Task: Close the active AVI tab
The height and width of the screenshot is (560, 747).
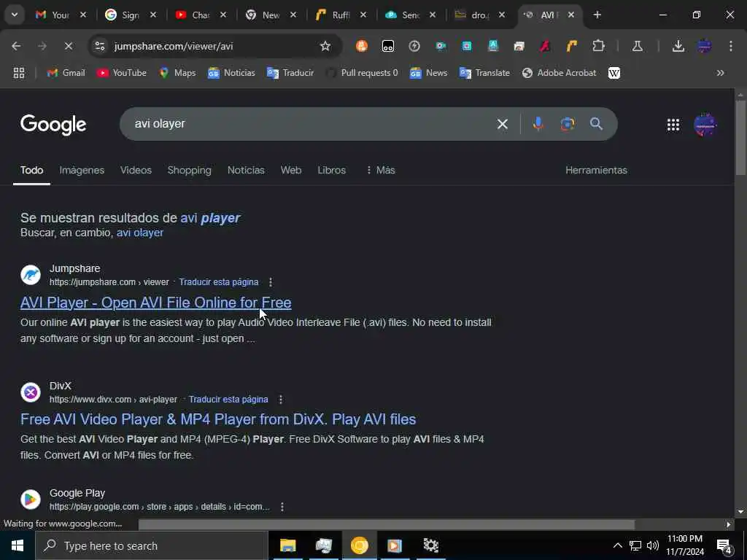Action: pos(571,15)
